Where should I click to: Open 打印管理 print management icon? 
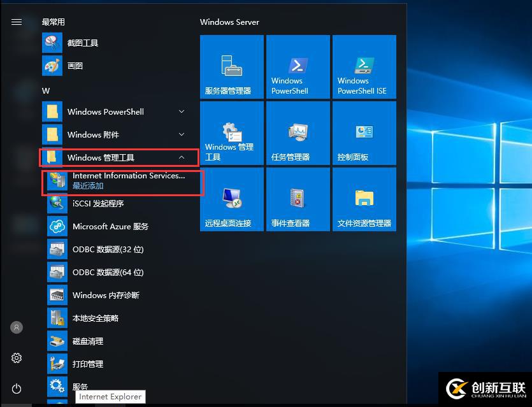57,364
